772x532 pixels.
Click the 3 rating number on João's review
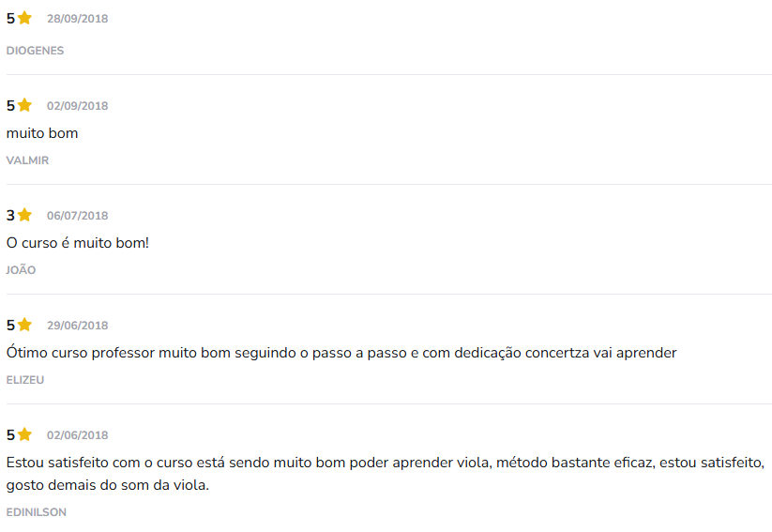pyautogui.click(x=10, y=215)
